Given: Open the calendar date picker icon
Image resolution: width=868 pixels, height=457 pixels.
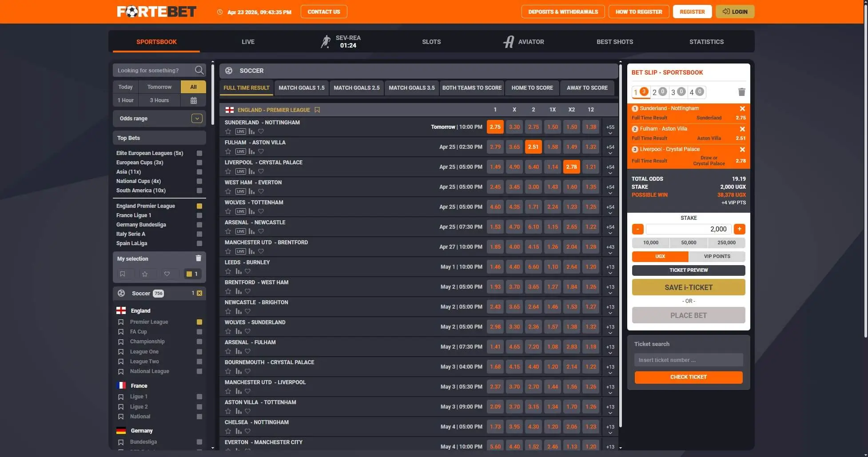Looking at the screenshot, I should [x=193, y=100].
